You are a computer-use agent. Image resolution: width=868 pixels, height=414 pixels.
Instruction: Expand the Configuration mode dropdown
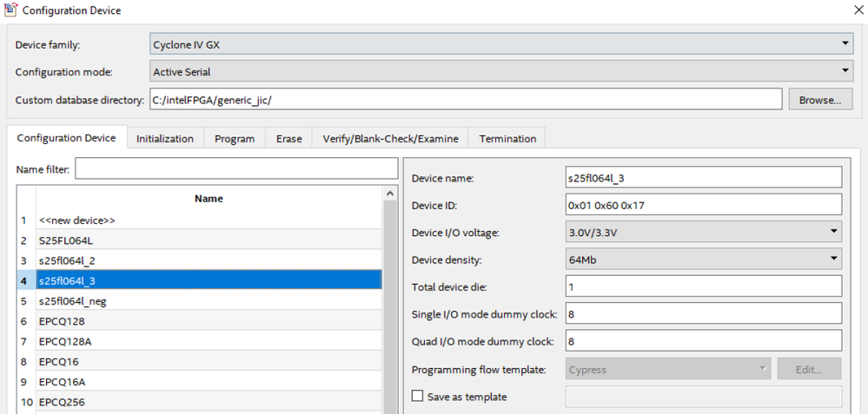(501, 72)
